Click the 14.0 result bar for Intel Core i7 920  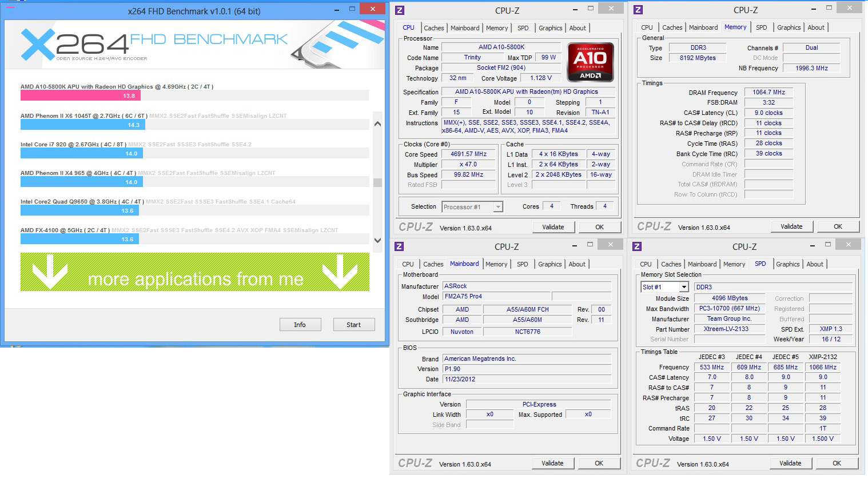tap(82, 153)
